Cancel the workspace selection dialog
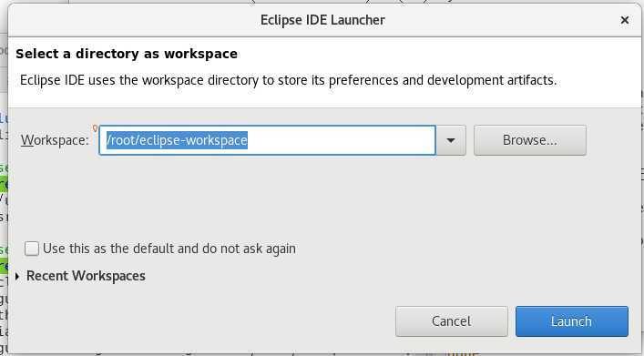644x356 pixels. coord(452,321)
